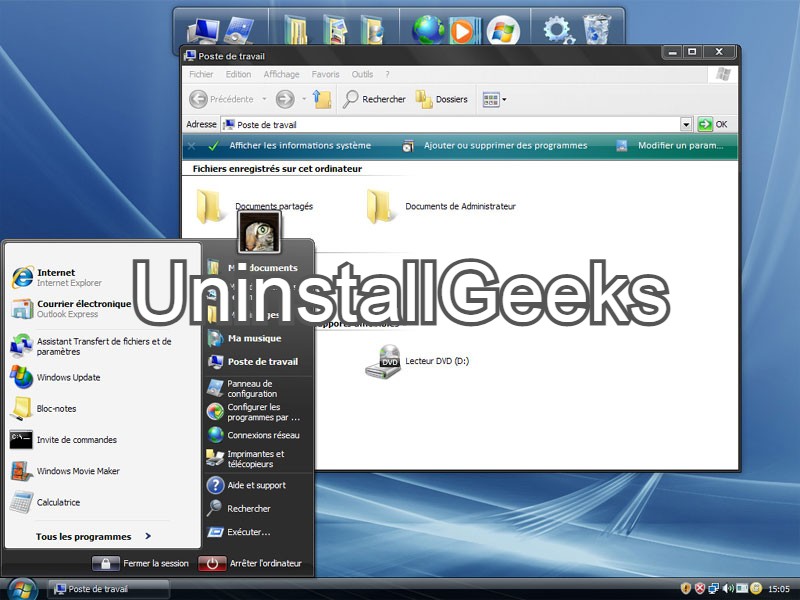Open the address bar dropdown arrow
Viewport: 800px width, 600px height.
pyautogui.click(x=686, y=124)
